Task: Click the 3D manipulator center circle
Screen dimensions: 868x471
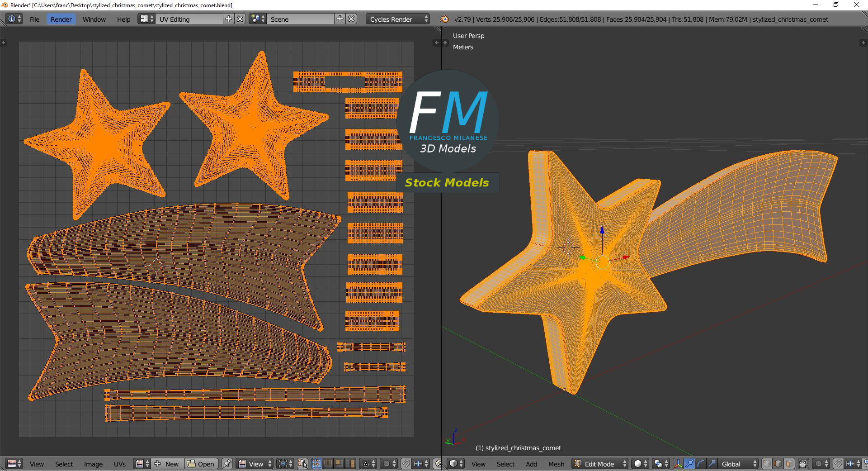Action: (x=603, y=262)
